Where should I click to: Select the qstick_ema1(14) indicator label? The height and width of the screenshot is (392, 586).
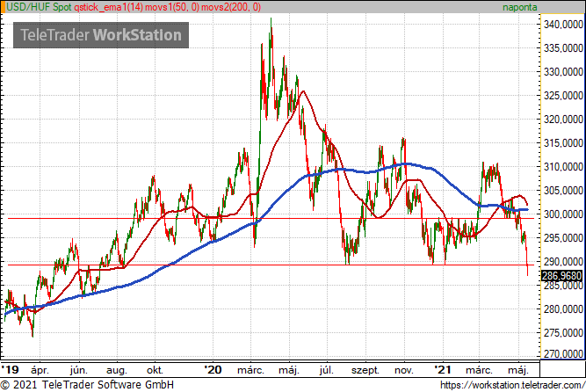click(x=108, y=7)
